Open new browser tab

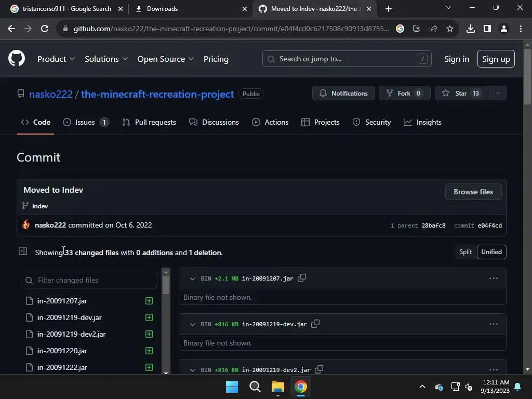pyautogui.click(x=389, y=9)
